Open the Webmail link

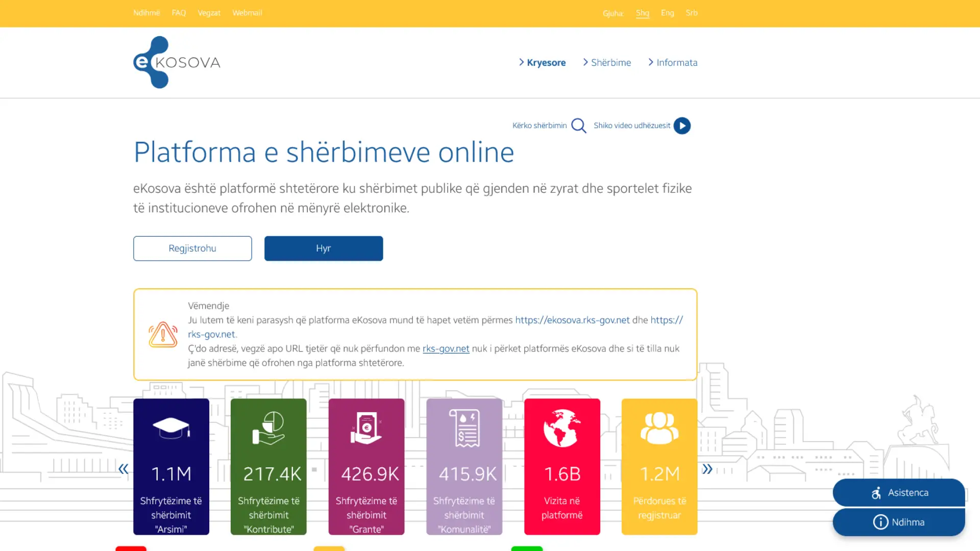click(247, 13)
